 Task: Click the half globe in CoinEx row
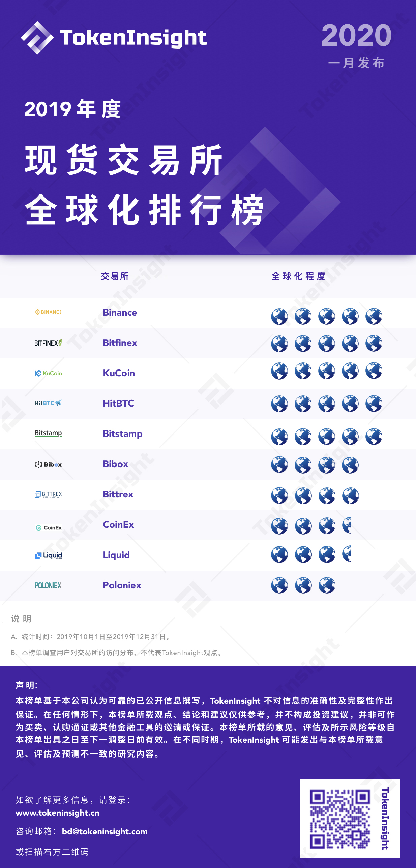pos(347,526)
